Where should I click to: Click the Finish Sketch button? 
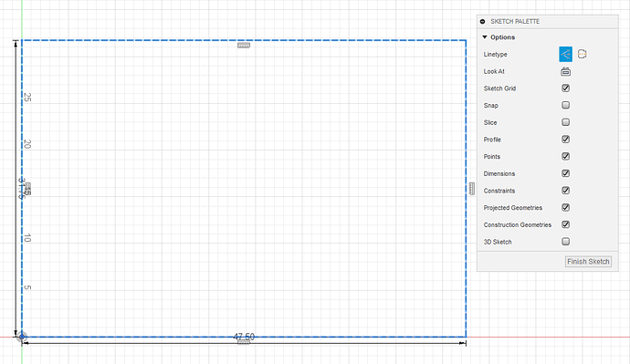point(588,261)
